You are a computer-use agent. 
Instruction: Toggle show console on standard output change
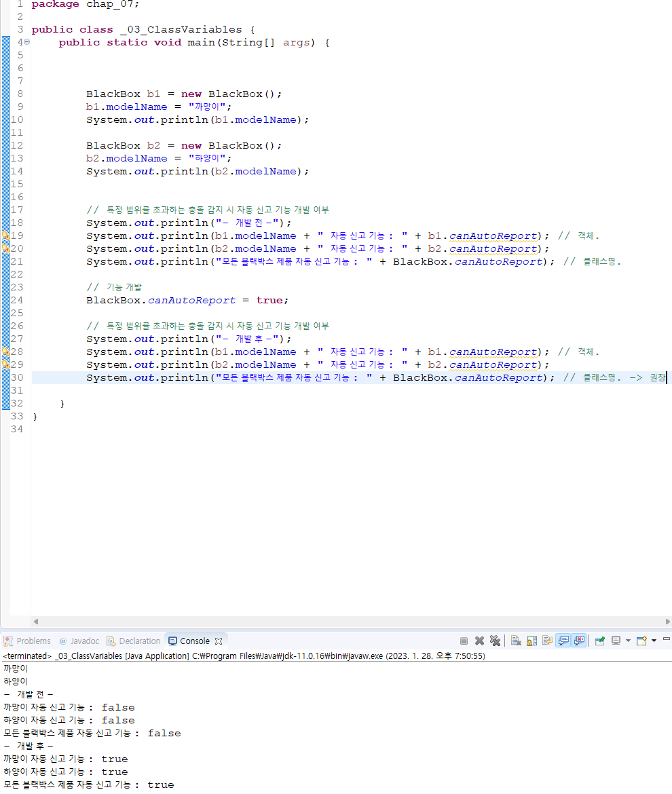pyautogui.click(x=563, y=641)
